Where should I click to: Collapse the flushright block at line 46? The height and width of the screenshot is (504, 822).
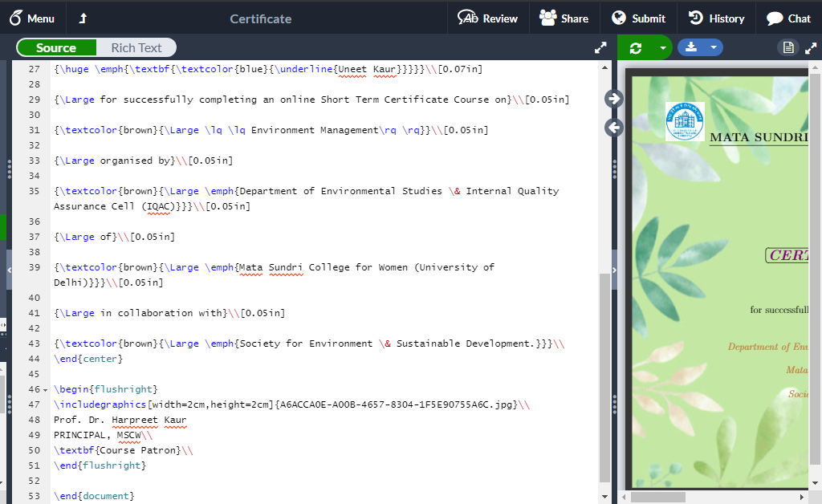(x=45, y=390)
